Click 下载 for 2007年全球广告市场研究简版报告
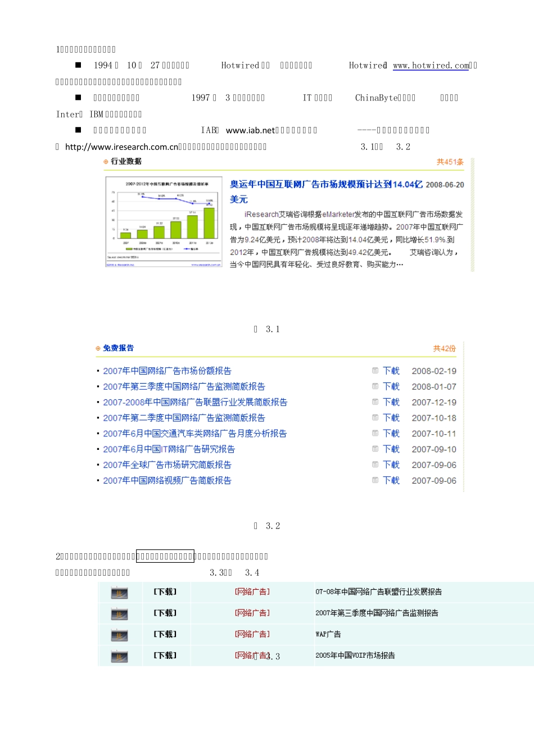This screenshot has height=756, width=534. 391,466
